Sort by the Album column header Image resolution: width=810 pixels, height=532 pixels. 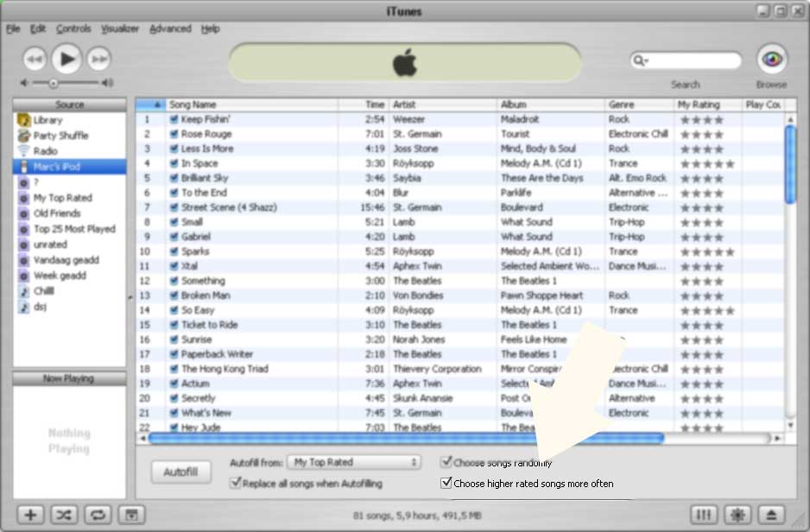coord(551,104)
